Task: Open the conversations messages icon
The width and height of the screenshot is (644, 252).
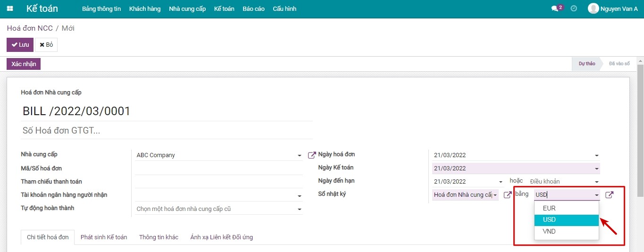Action: point(555,9)
